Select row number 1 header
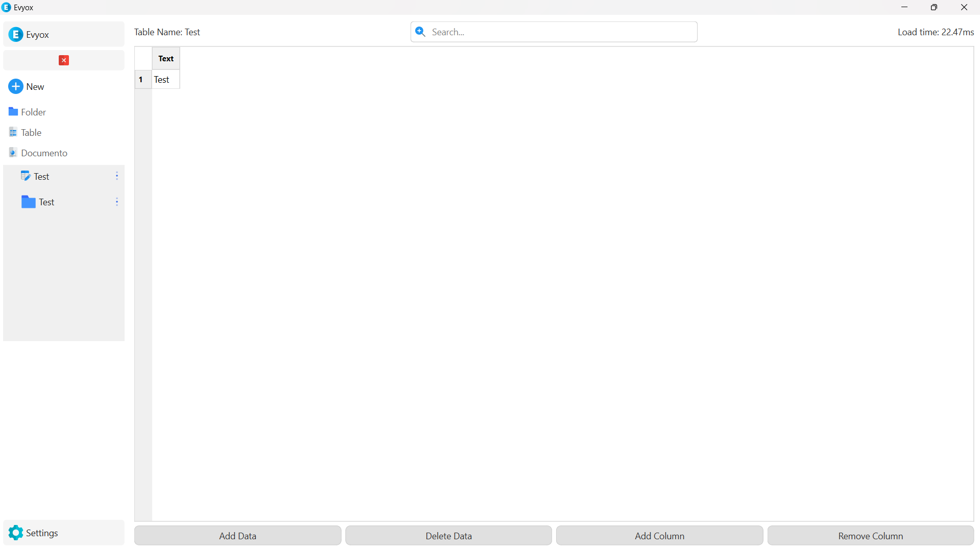This screenshot has width=980, height=551. coord(143,79)
